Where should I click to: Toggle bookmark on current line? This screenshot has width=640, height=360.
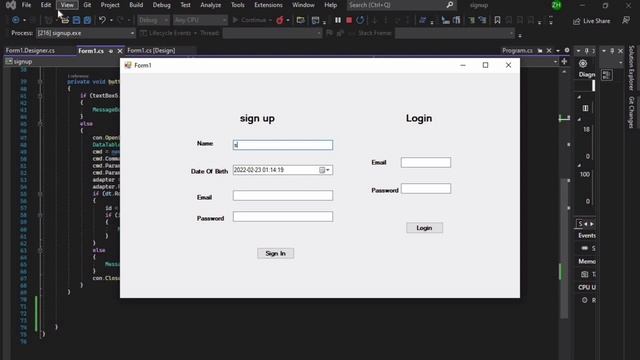[497, 20]
